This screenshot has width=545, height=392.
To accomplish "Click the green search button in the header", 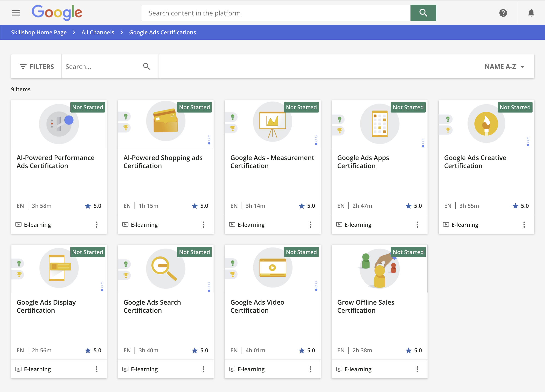I will pyautogui.click(x=423, y=13).
